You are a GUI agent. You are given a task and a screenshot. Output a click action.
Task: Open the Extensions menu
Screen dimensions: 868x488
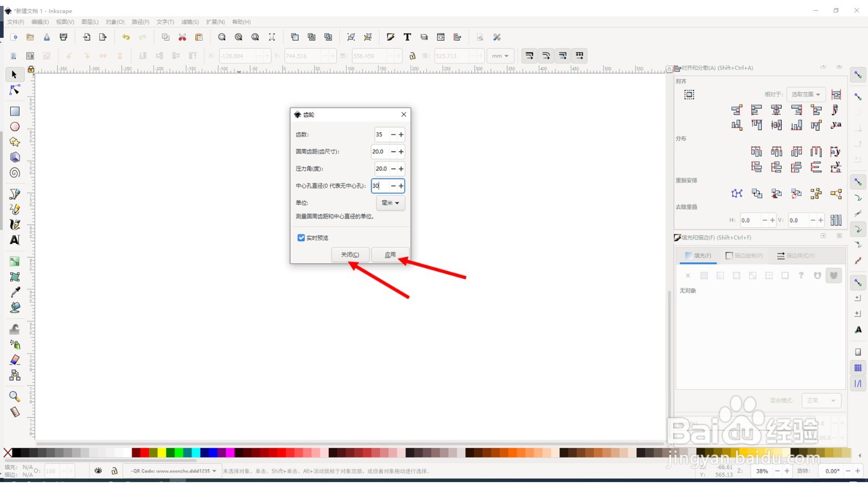(215, 22)
